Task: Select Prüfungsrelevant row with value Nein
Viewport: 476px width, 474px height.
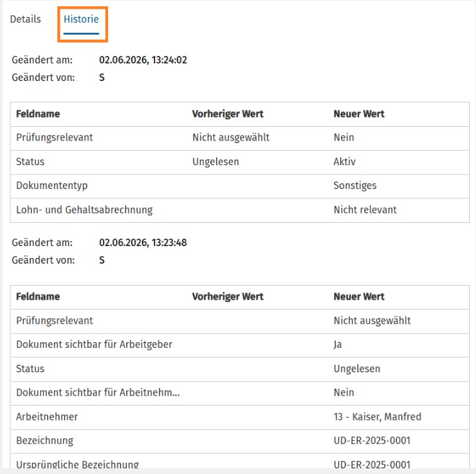Action: coord(240,138)
